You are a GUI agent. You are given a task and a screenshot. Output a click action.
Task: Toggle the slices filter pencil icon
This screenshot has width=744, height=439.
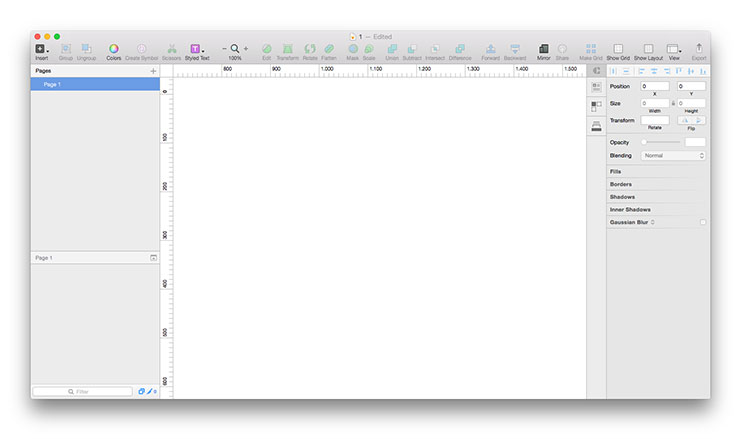[151, 392]
